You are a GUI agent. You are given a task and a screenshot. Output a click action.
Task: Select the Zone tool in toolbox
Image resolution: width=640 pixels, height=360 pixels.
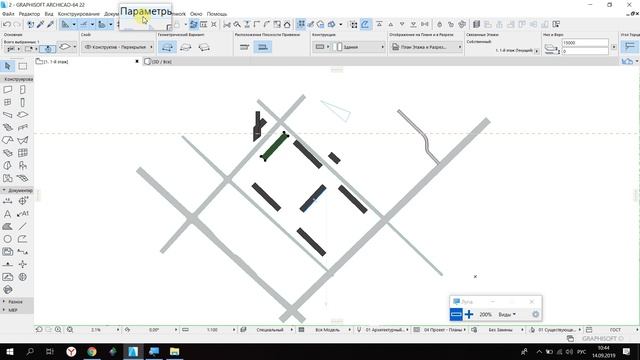click(x=7, y=178)
